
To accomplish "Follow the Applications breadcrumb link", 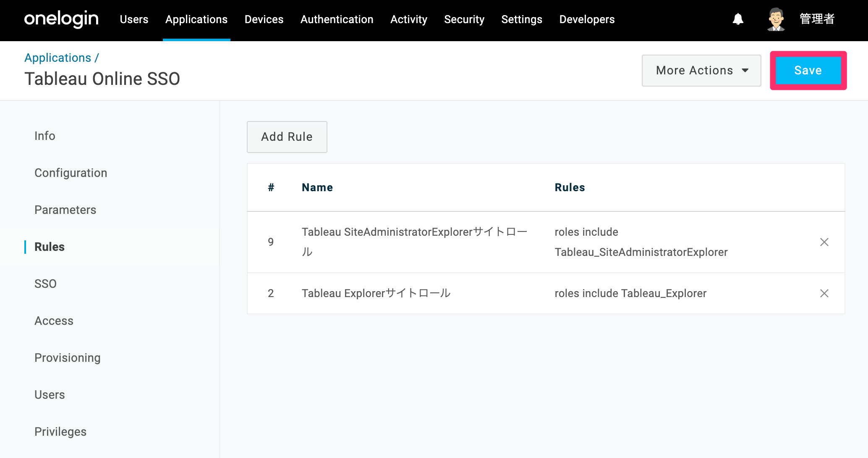I will click(x=58, y=58).
